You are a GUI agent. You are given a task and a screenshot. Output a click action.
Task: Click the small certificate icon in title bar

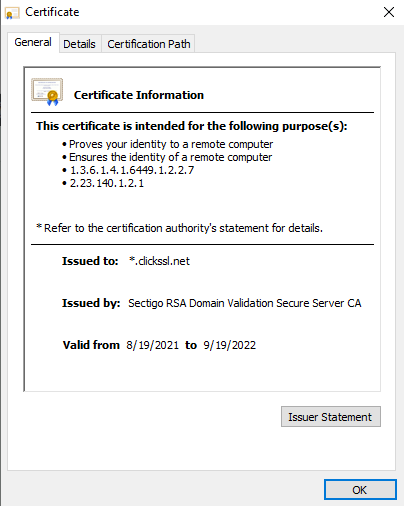click(12, 13)
